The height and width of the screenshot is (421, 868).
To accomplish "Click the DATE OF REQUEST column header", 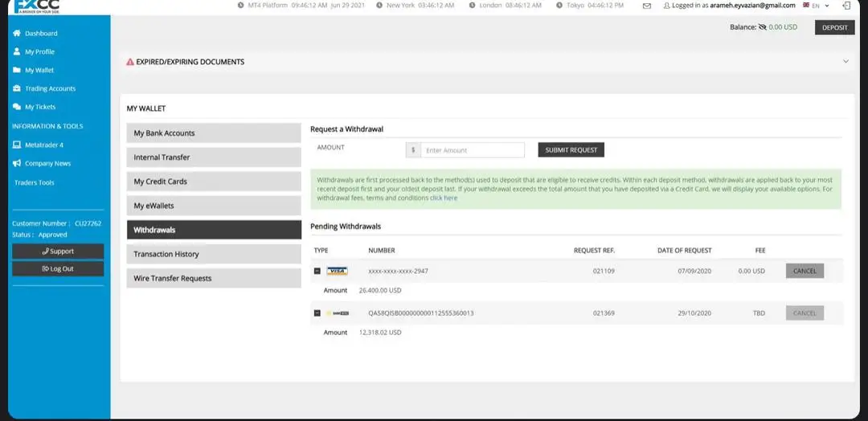I will click(x=684, y=251).
